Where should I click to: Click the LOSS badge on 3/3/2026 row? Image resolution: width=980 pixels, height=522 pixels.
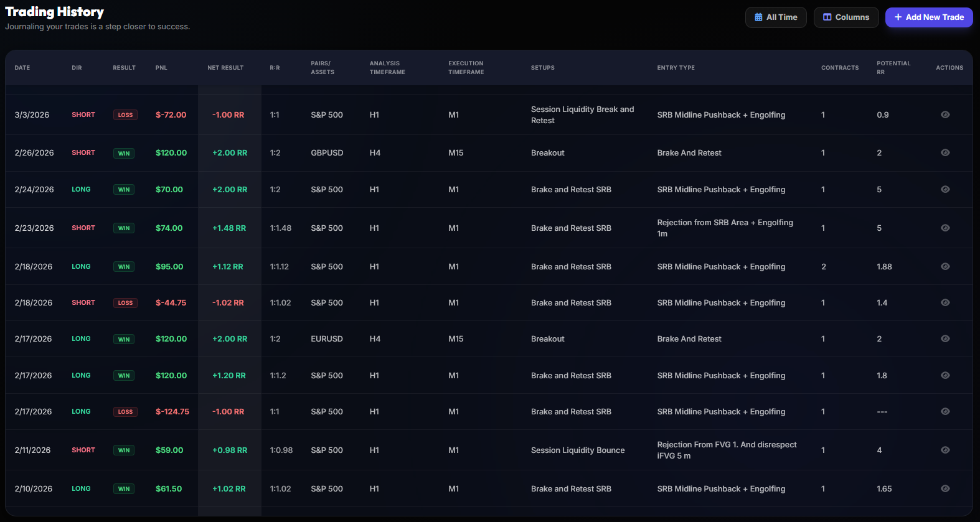pyautogui.click(x=125, y=115)
